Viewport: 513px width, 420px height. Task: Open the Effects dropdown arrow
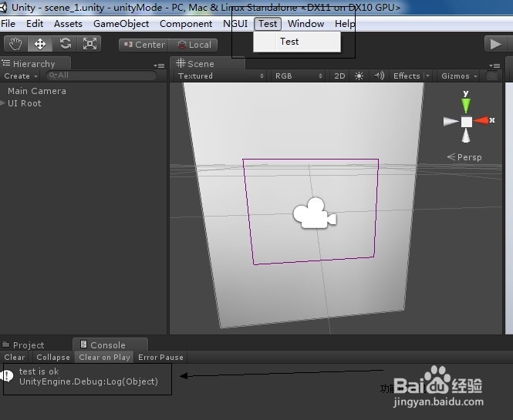click(x=427, y=76)
